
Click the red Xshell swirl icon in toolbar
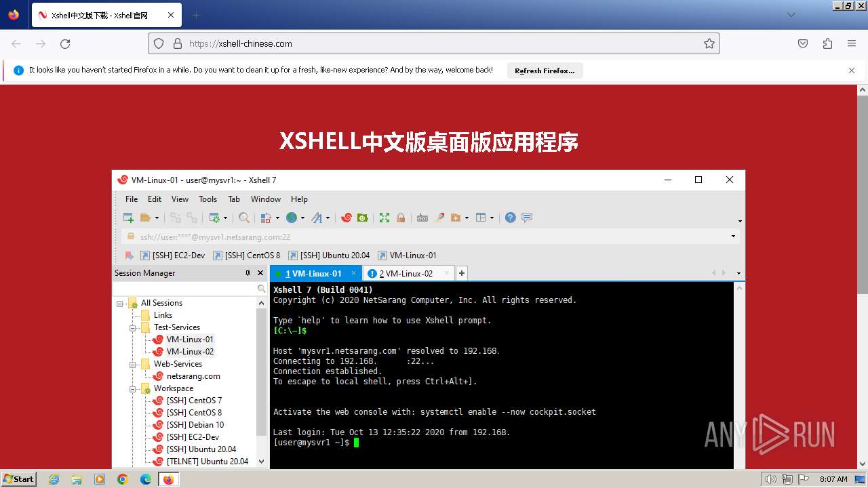tap(347, 218)
